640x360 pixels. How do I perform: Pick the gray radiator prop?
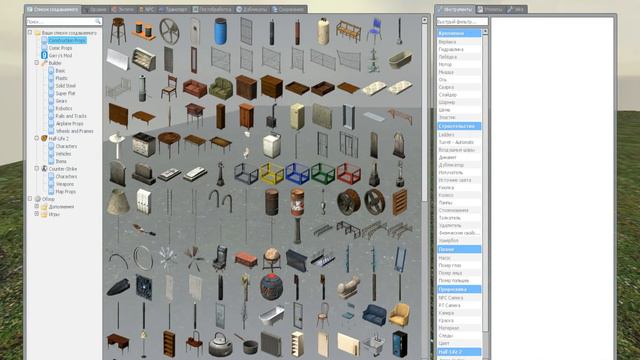[272, 344]
